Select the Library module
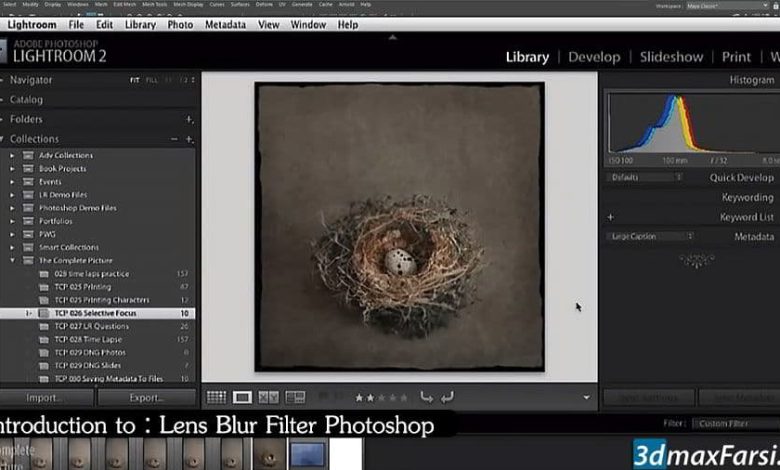The height and width of the screenshot is (470, 780). 527,57
